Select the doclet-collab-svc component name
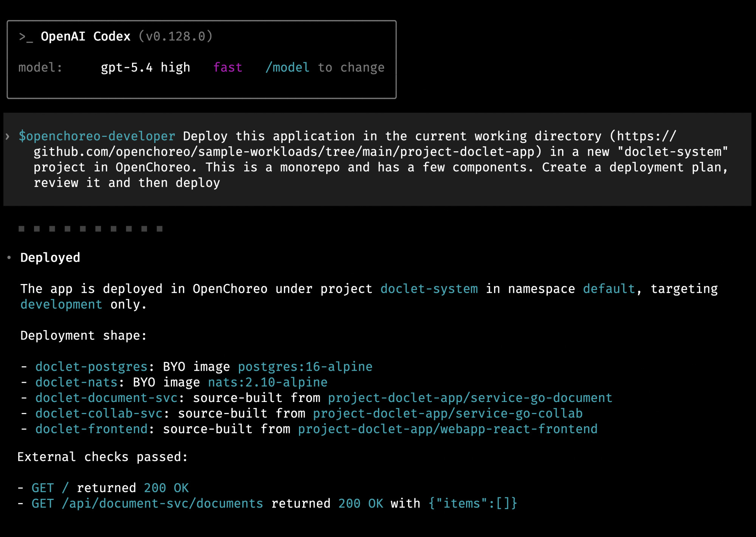This screenshot has height=537, width=756. tap(99, 413)
